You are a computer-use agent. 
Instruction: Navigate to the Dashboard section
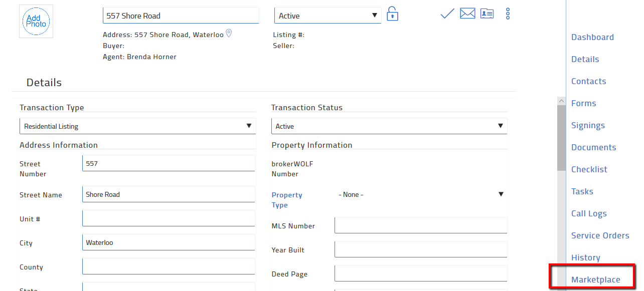click(592, 37)
